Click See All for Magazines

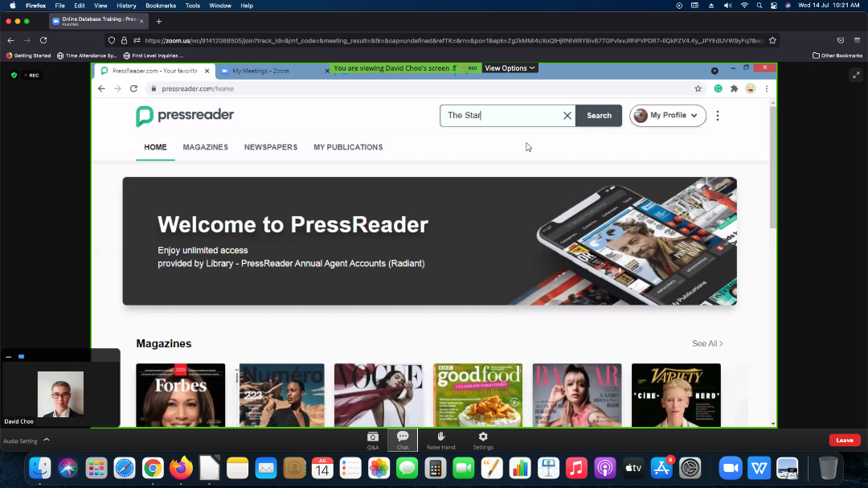coord(707,343)
